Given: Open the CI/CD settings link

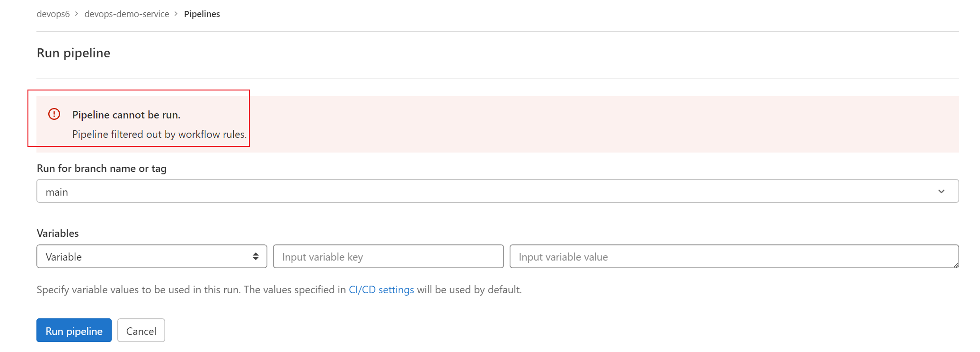Looking at the screenshot, I should click(381, 289).
